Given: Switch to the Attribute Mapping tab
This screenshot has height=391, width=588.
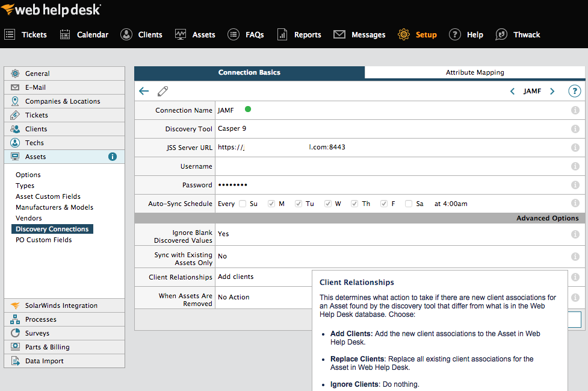Looking at the screenshot, I should [475, 72].
